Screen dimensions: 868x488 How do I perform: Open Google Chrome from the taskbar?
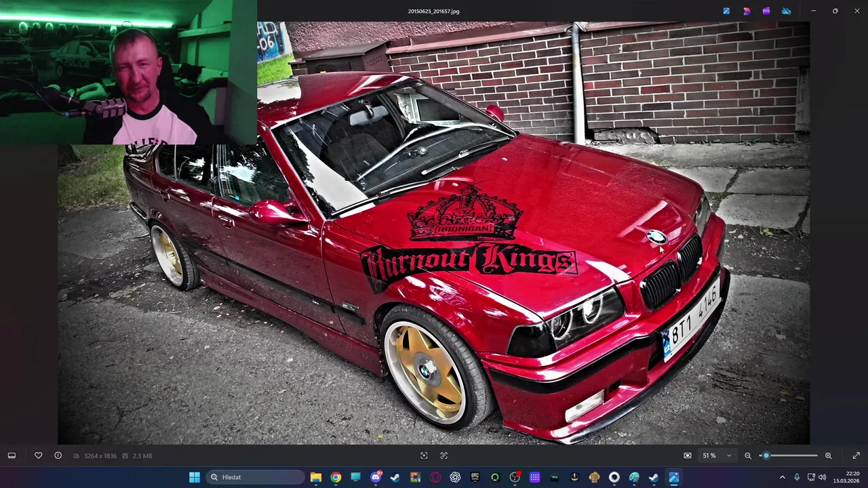coord(336,477)
